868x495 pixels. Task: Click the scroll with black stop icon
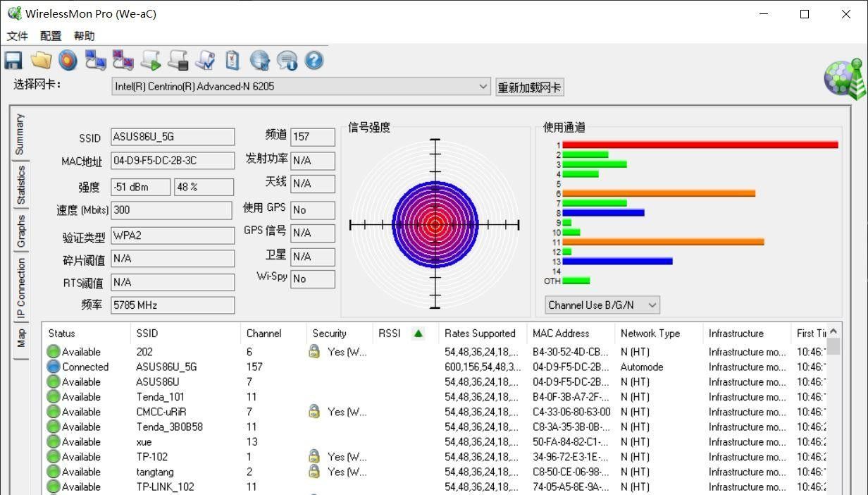[178, 61]
